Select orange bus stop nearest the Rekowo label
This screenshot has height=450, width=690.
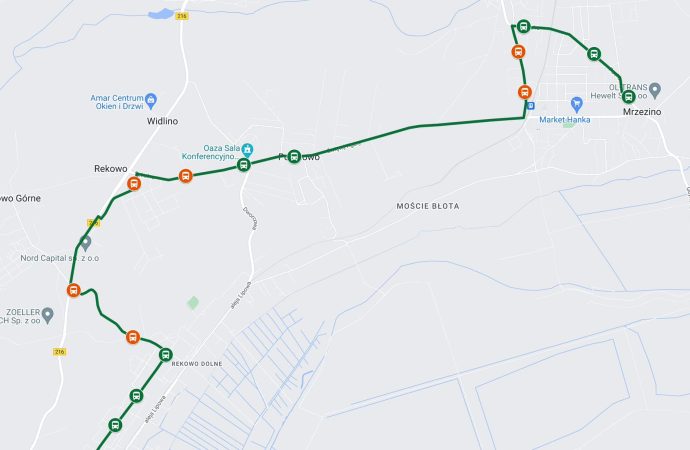[134, 183]
